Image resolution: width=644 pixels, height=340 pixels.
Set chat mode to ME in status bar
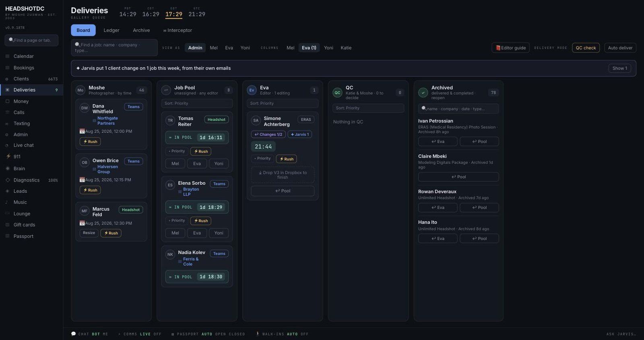105,334
